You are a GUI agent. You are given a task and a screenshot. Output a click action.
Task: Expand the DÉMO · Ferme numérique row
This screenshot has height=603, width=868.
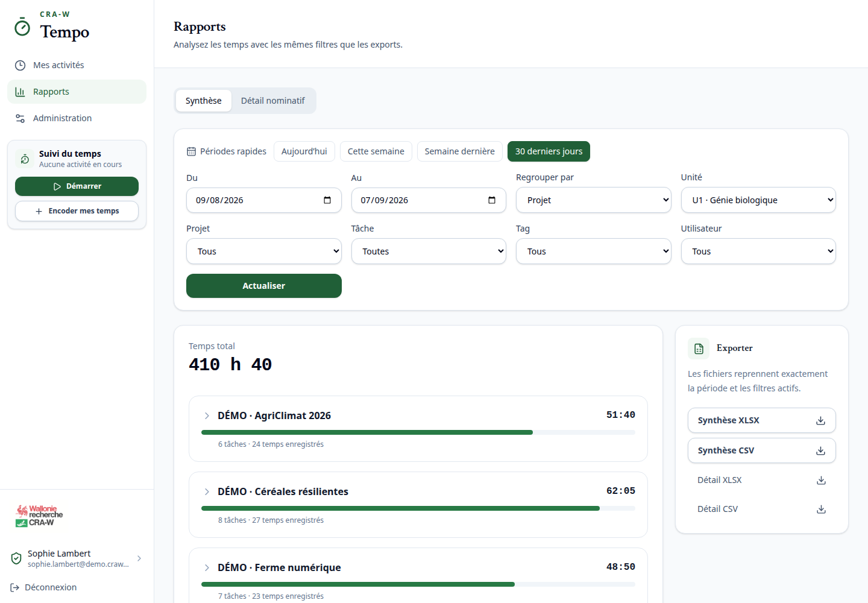pyautogui.click(x=207, y=567)
